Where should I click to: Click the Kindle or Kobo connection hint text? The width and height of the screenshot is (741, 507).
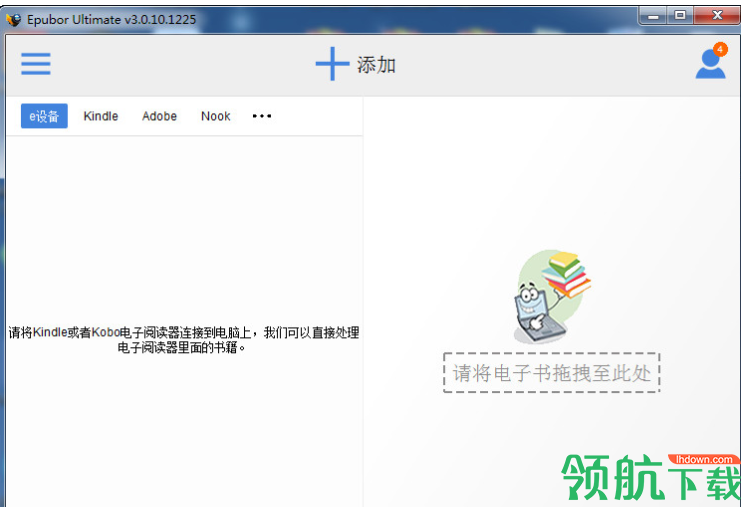184,340
